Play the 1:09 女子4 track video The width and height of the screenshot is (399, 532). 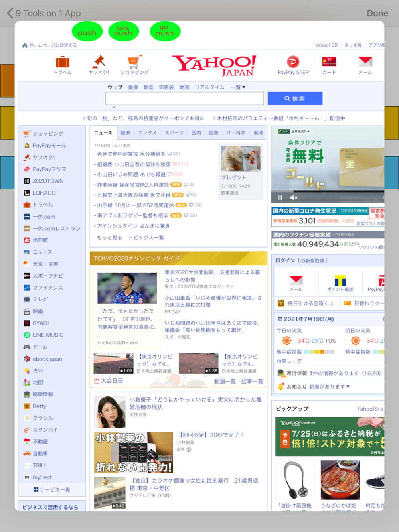tap(113, 363)
